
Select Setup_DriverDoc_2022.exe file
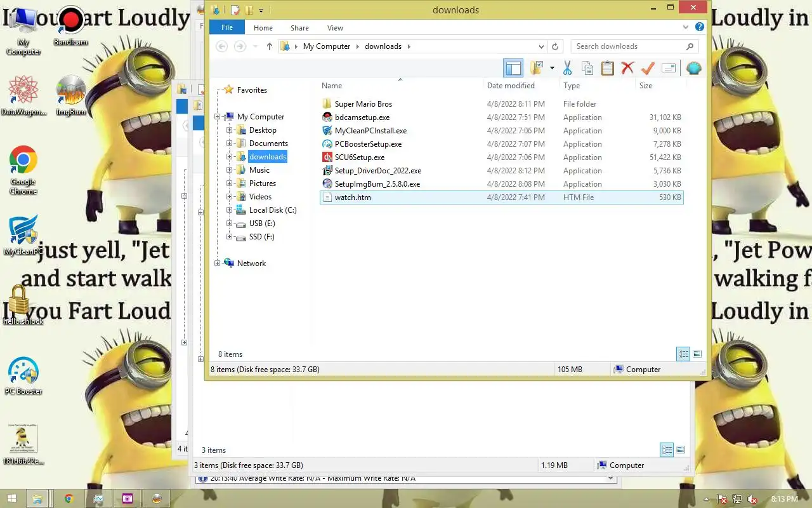[x=378, y=171]
